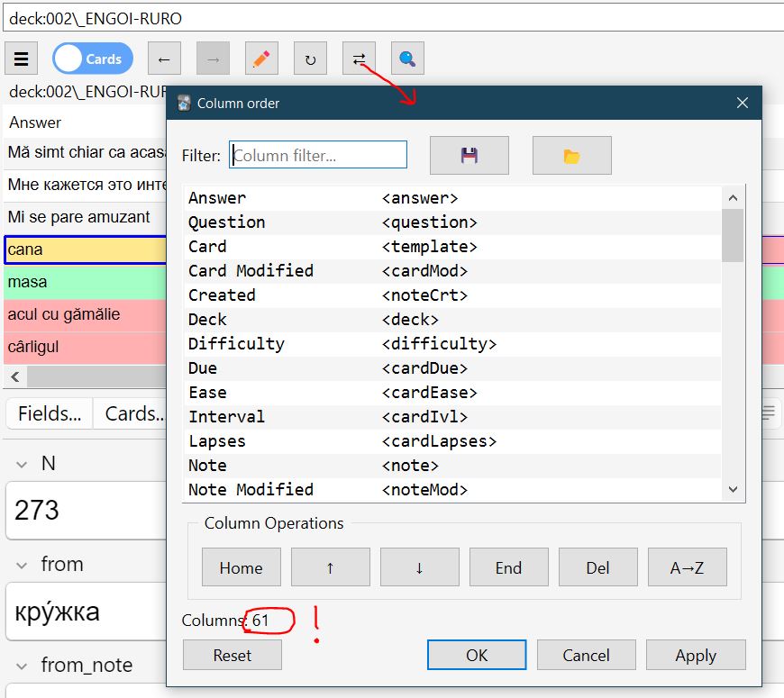The width and height of the screenshot is (784, 698).
Task: Toggle the Cards/Notes switch
Action: pos(93,59)
